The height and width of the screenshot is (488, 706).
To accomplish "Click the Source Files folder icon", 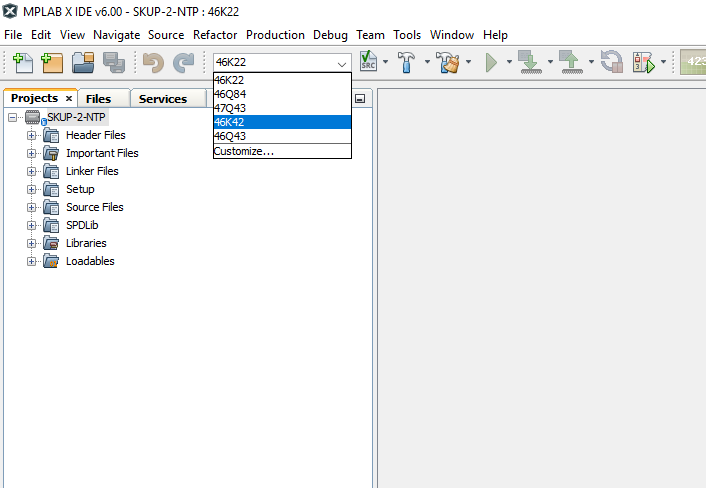I will (x=51, y=207).
